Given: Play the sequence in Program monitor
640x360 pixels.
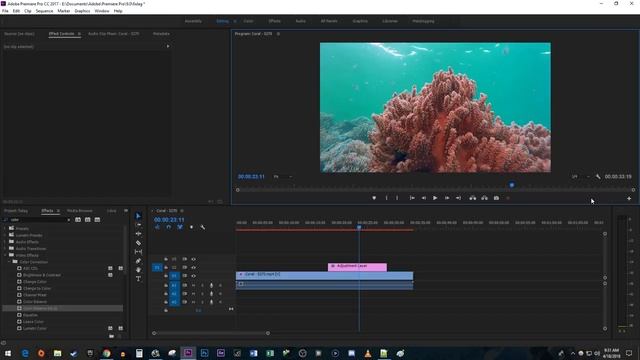Looking at the screenshot, I should click(x=435, y=198).
